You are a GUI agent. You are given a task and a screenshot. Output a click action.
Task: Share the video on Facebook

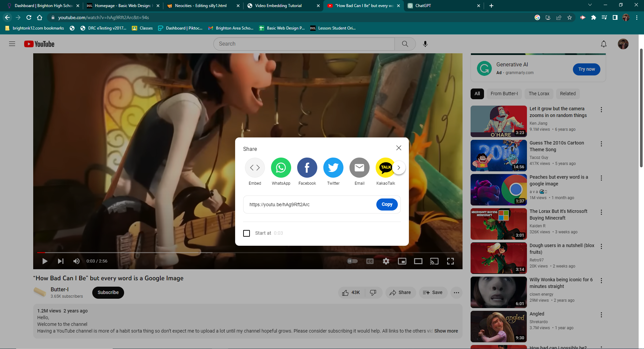point(307,172)
